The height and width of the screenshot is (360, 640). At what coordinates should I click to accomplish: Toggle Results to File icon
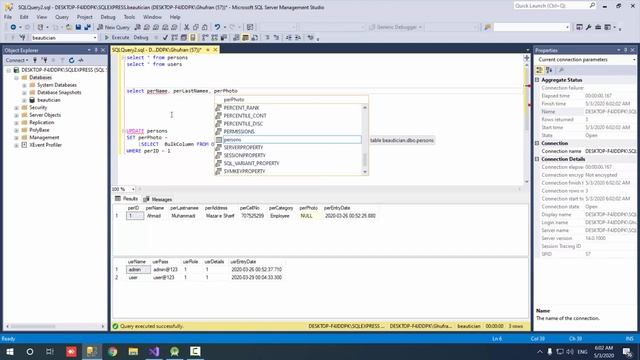click(254, 38)
